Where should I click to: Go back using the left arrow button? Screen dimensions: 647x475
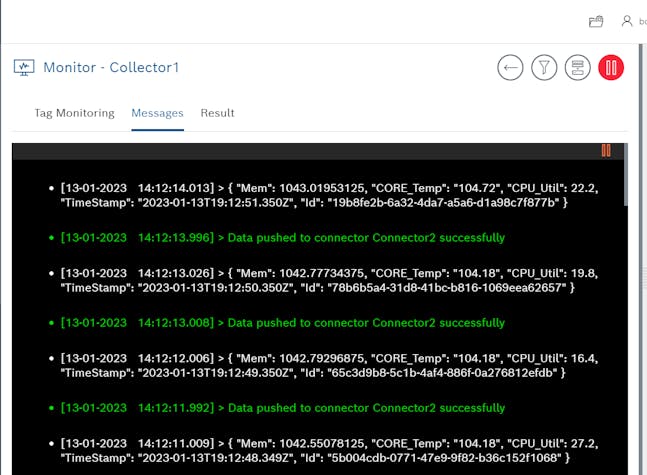click(x=511, y=68)
